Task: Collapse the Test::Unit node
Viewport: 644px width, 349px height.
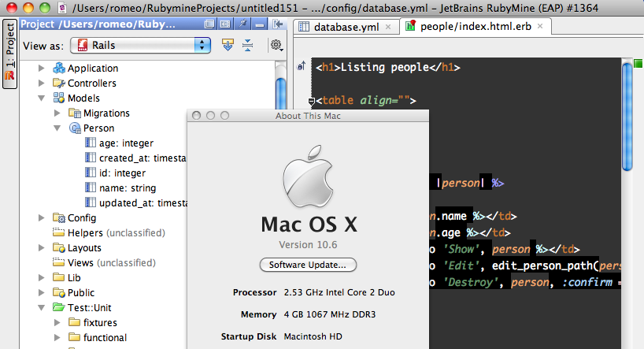Action: pyautogui.click(x=42, y=308)
